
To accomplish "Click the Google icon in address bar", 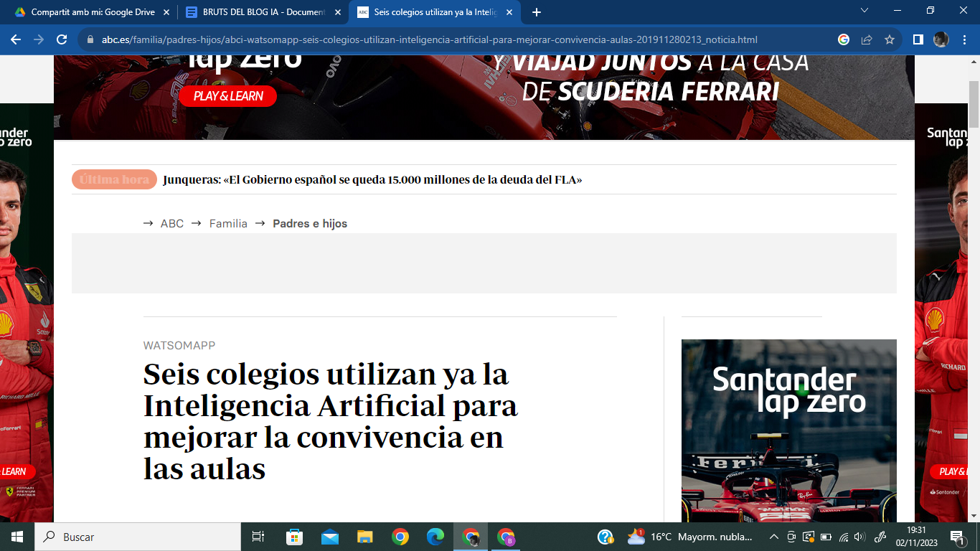I will (x=844, y=39).
